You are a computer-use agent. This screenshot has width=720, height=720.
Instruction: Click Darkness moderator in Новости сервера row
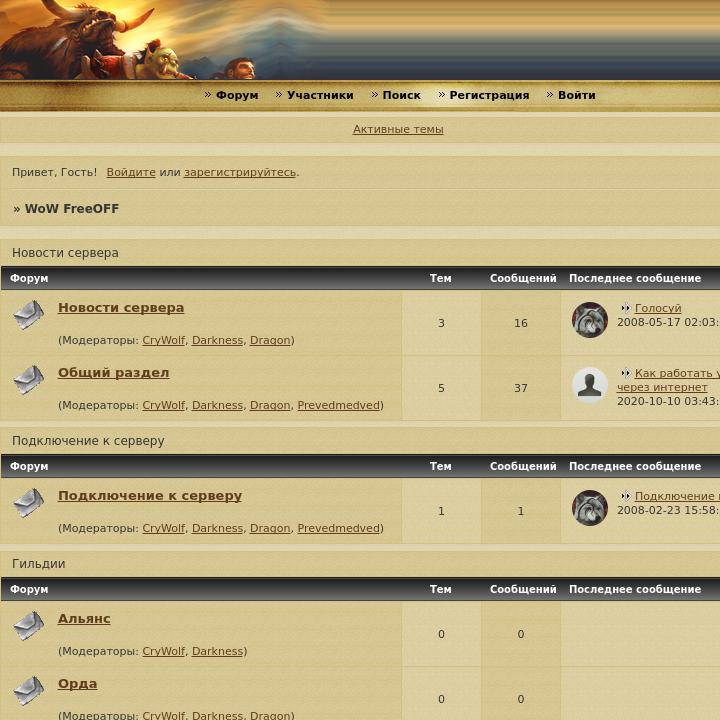(x=217, y=340)
